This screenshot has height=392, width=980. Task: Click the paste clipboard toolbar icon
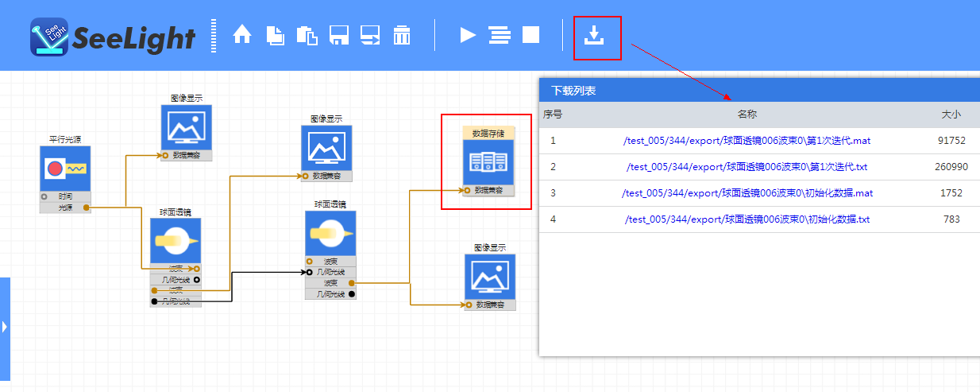coord(307,35)
